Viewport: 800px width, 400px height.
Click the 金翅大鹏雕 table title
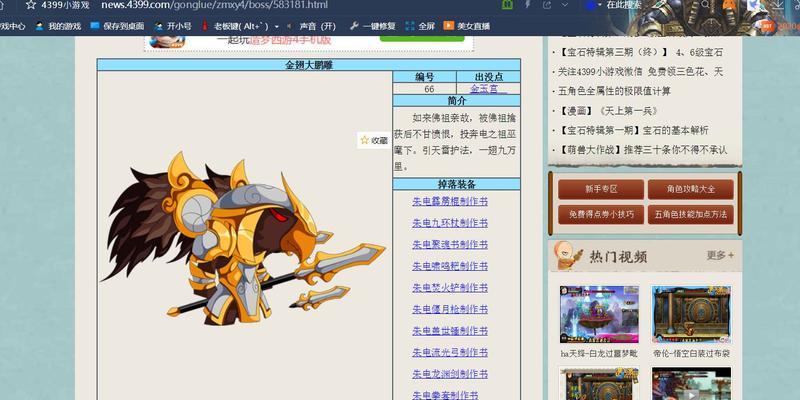pyautogui.click(x=309, y=65)
